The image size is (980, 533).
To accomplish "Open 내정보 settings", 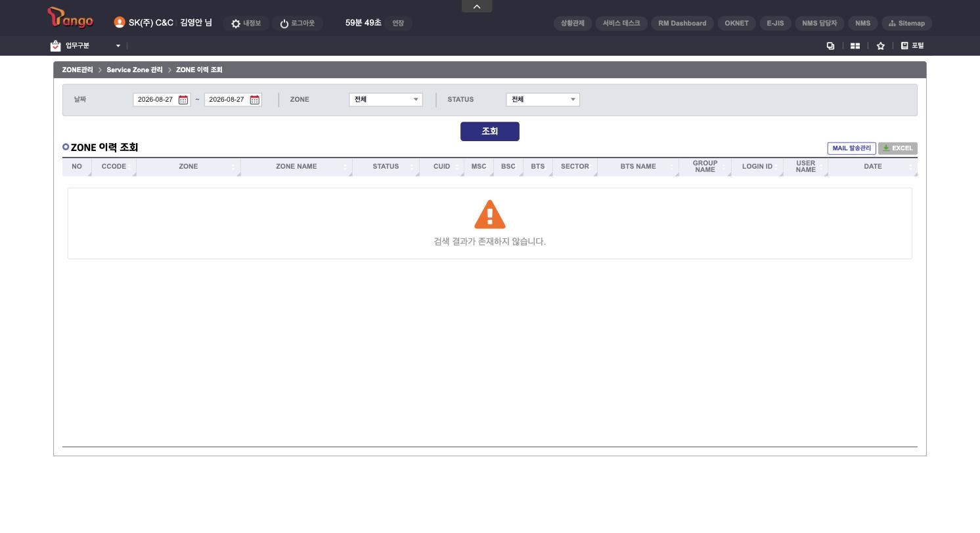I will 246,24.
